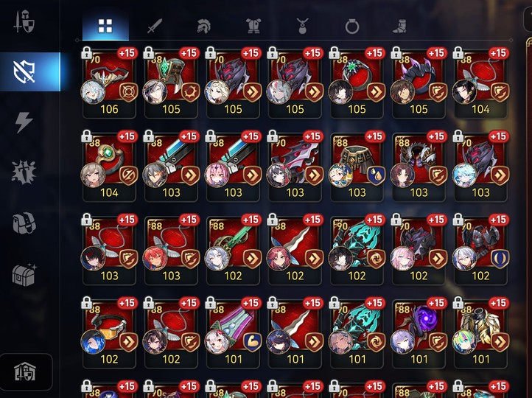Open the chest armor filter tab

click(253, 26)
